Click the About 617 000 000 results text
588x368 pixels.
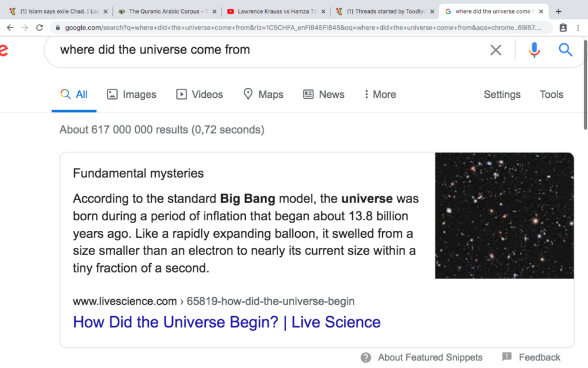(x=162, y=130)
